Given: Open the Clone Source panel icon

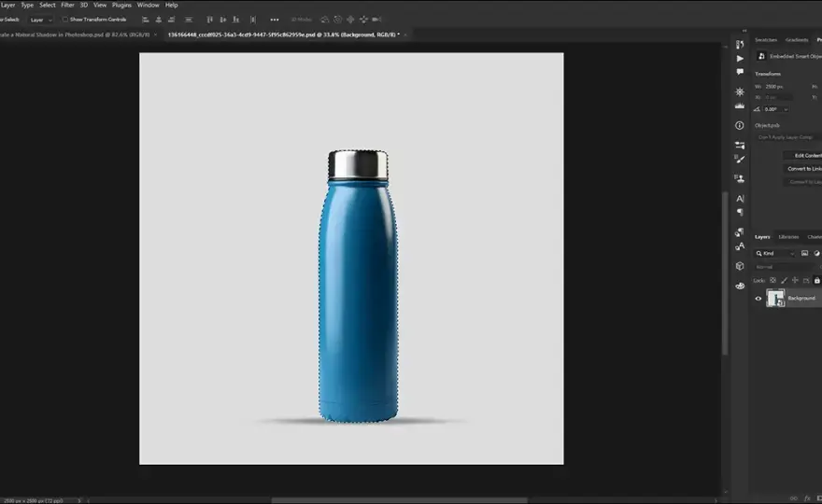Looking at the screenshot, I should (740, 178).
